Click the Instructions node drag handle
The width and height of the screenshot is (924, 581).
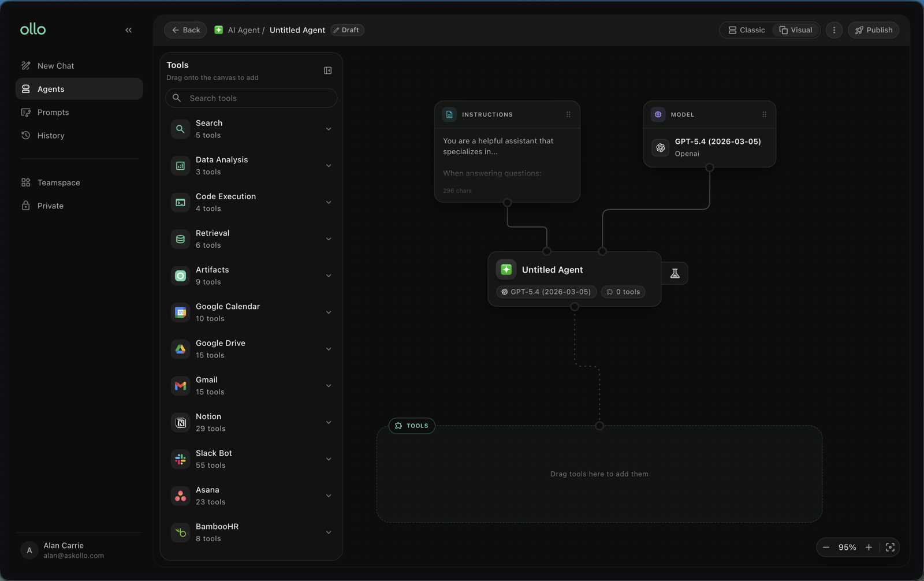click(568, 114)
